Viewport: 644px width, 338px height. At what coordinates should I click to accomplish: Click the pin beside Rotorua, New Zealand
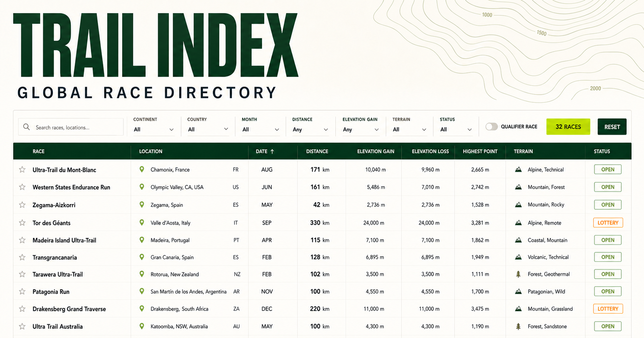tap(142, 274)
